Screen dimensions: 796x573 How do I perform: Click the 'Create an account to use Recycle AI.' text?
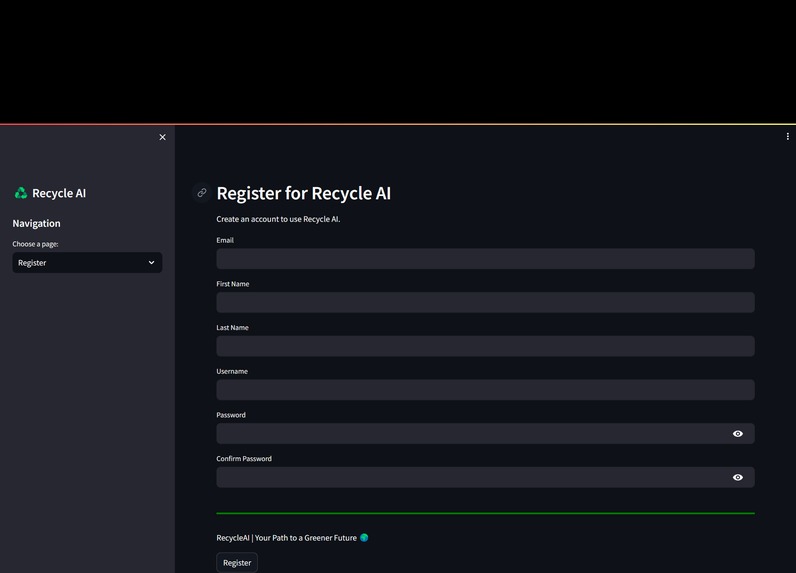[278, 219]
